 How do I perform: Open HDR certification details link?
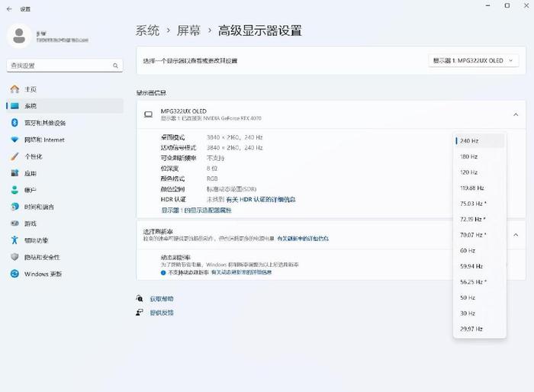tap(261, 200)
